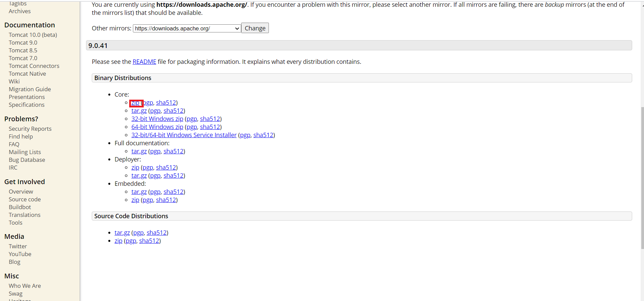Open the Tools sidebar link
This screenshot has height=301, width=644.
(16, 223)
